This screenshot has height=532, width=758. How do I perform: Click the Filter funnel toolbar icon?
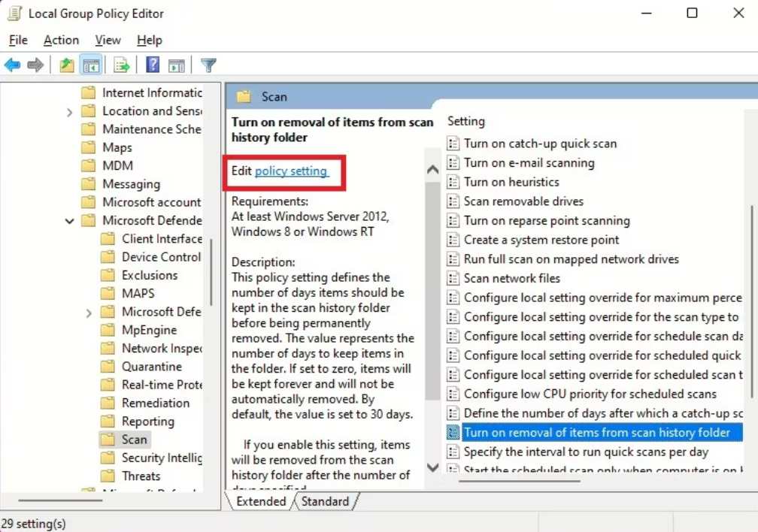point(208,65)
